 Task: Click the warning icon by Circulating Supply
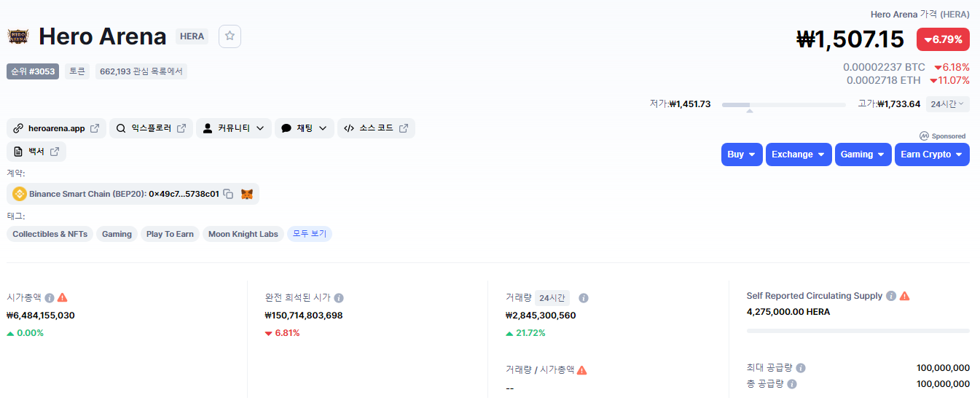[904, 296]
